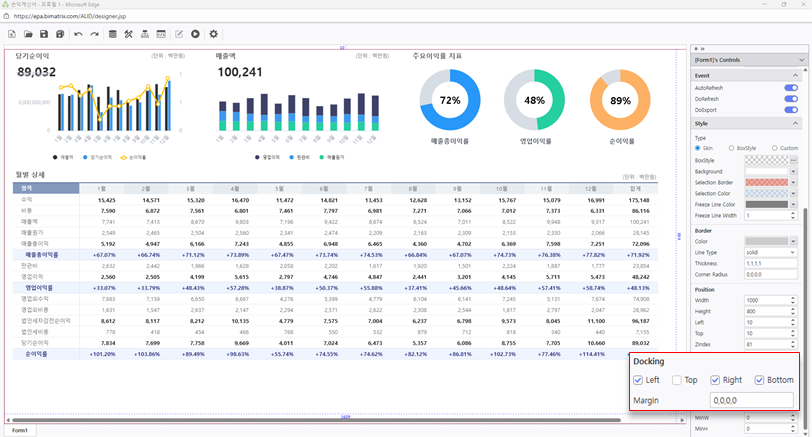Click the Selection Border color swatch
Image resolution: width=812 pixels, height=437 pixels.
(765, 182)
